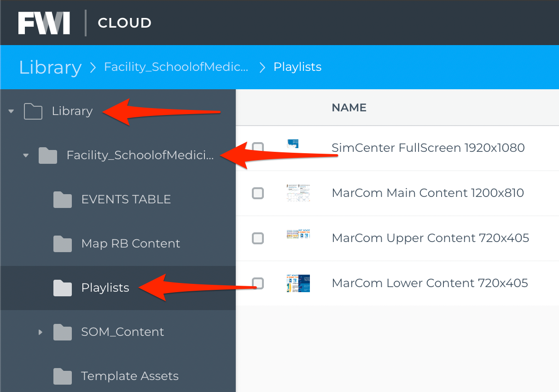Collapse the Library tree arrow
The image size is (559, 392).
tap(12, 111)
